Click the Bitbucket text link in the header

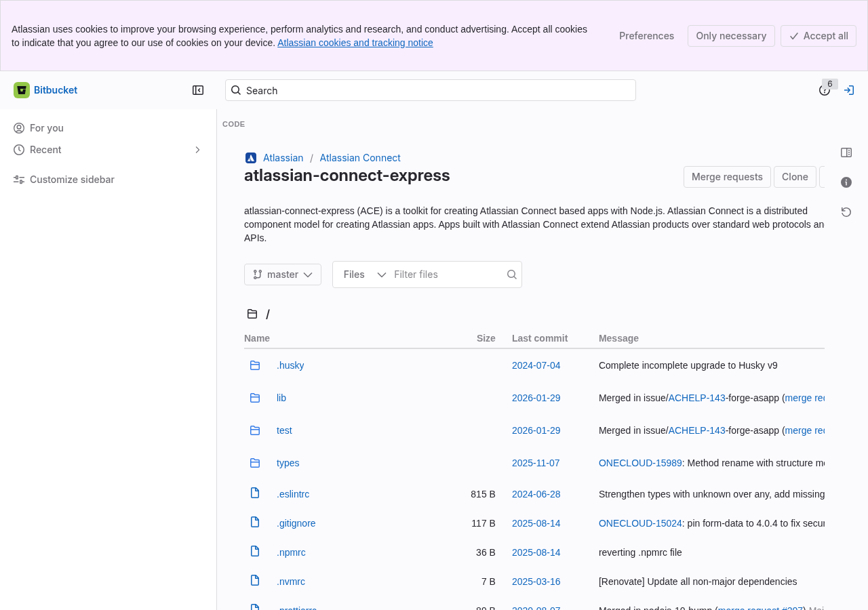tap(56, 90)
